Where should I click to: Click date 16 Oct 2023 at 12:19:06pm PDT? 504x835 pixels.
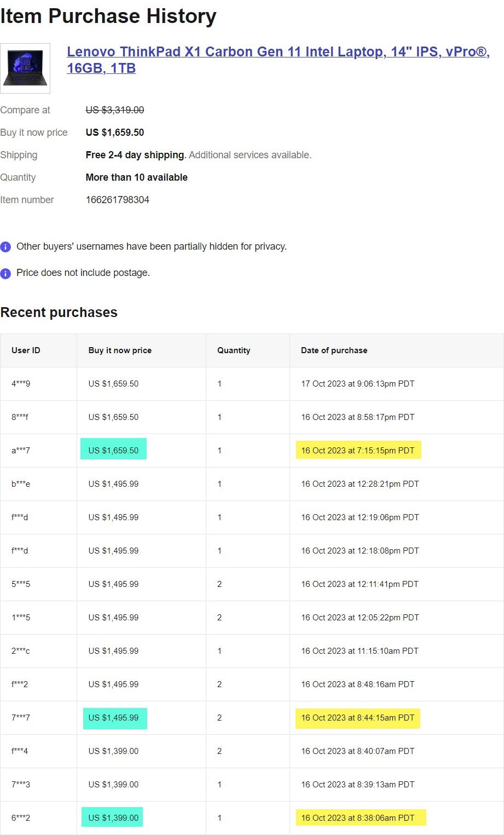pos(360,517)
